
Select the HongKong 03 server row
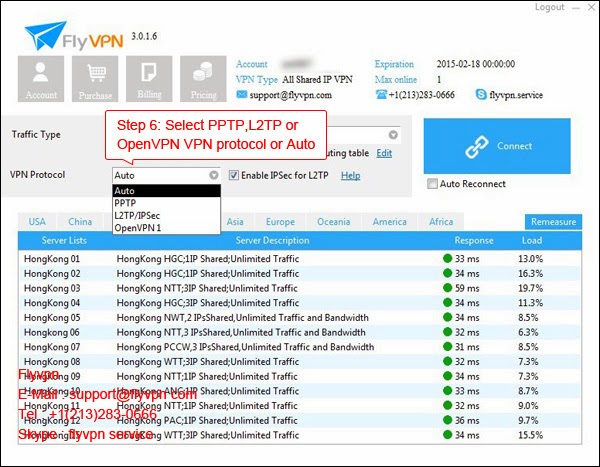pos(300,288)
